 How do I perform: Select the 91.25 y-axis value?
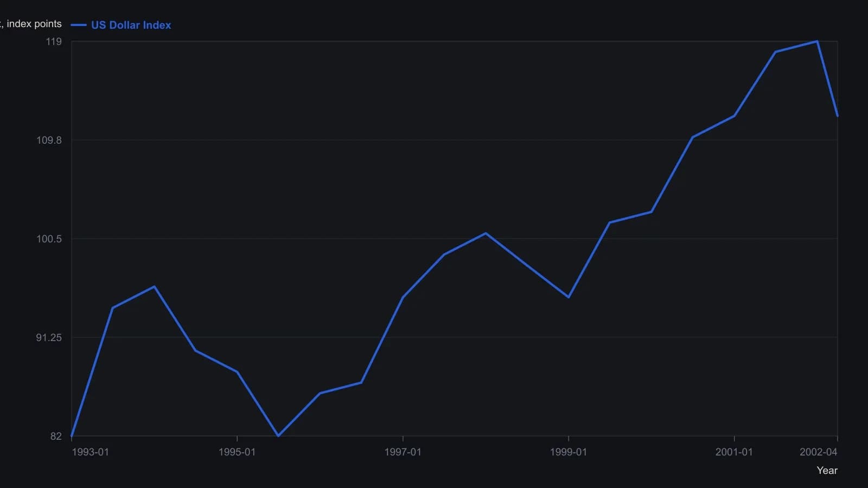click(x=49, y=338)
